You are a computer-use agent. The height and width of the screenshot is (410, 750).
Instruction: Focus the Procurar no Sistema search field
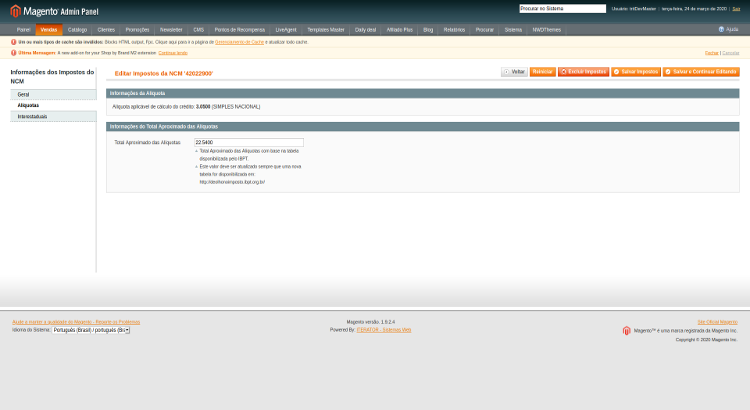(x=562, y=9)
